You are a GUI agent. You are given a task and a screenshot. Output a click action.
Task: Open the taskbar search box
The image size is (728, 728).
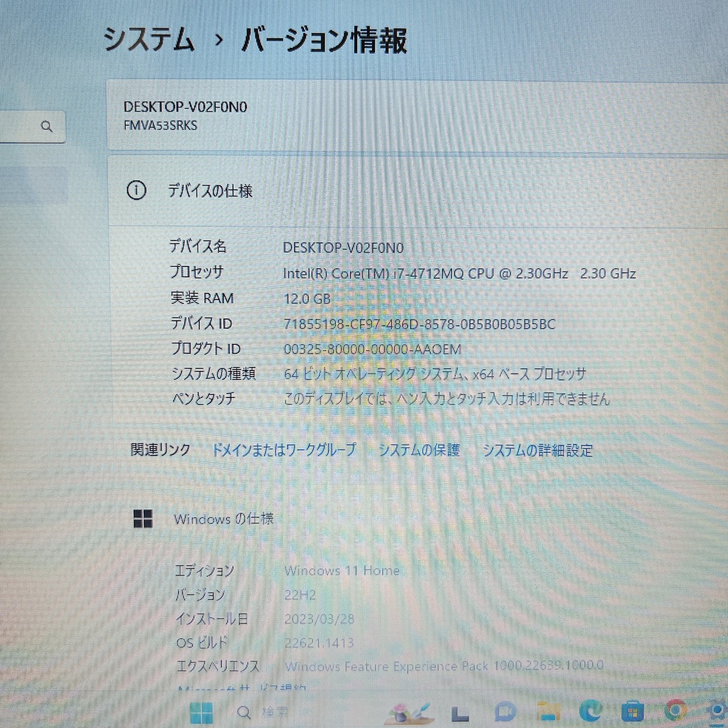click(263, 712)
